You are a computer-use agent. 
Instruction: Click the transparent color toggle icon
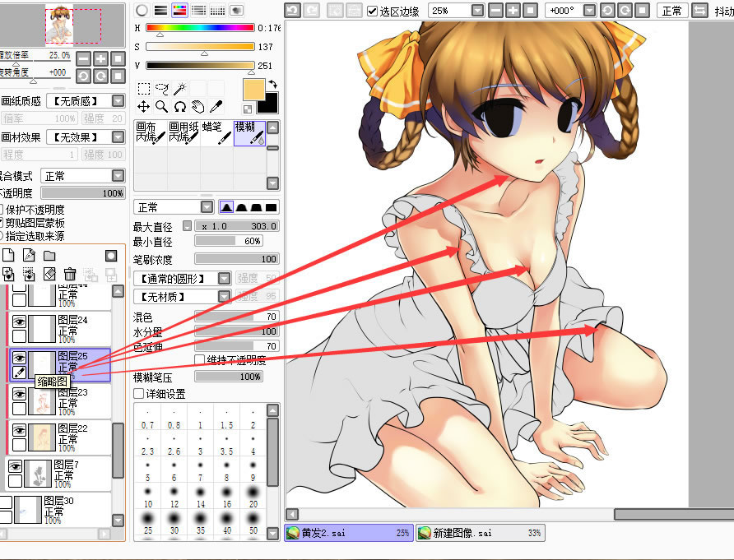click(x=248, y=109)
